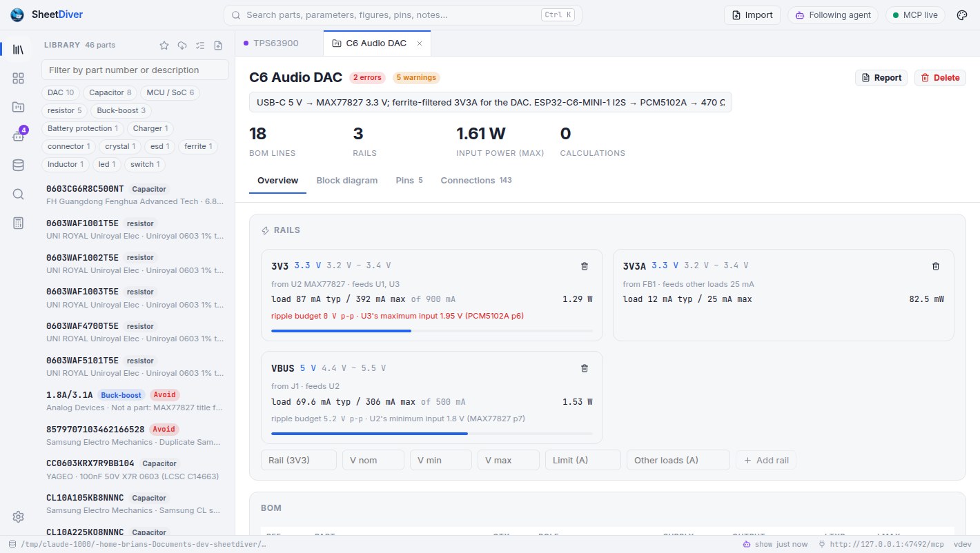The image size is (980, 553).
Task: Click the add-file icon in Library header
Action: (x=218, y=46)
